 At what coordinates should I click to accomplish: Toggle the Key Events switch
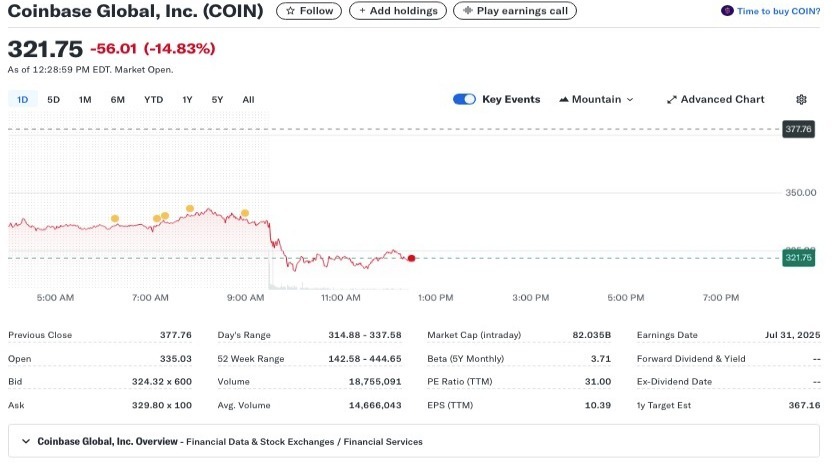coord(464,99)
